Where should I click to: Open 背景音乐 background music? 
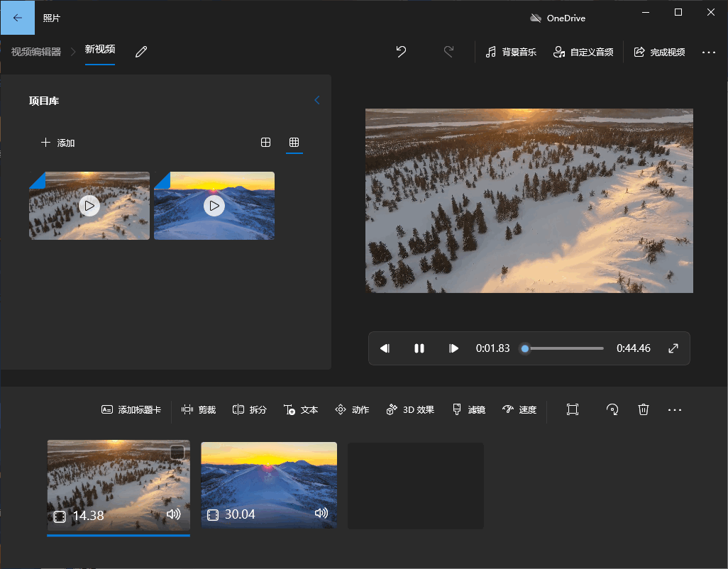pos(511,52)
